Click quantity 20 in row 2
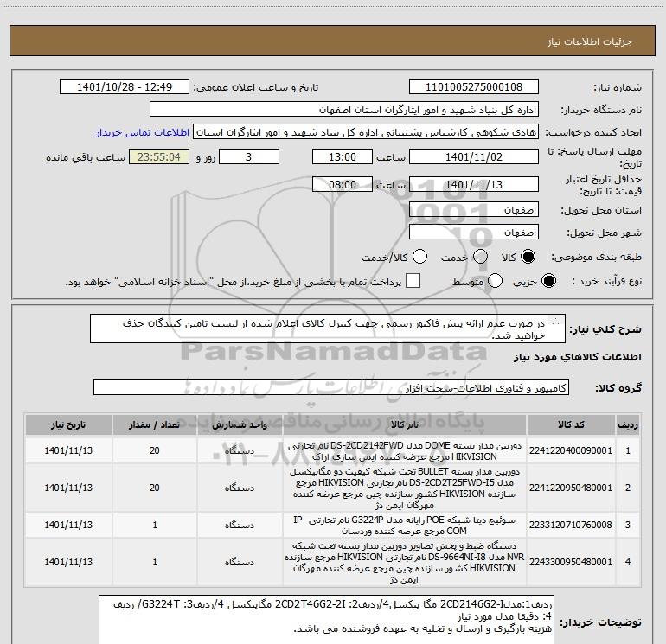 (x=155, y=488)
